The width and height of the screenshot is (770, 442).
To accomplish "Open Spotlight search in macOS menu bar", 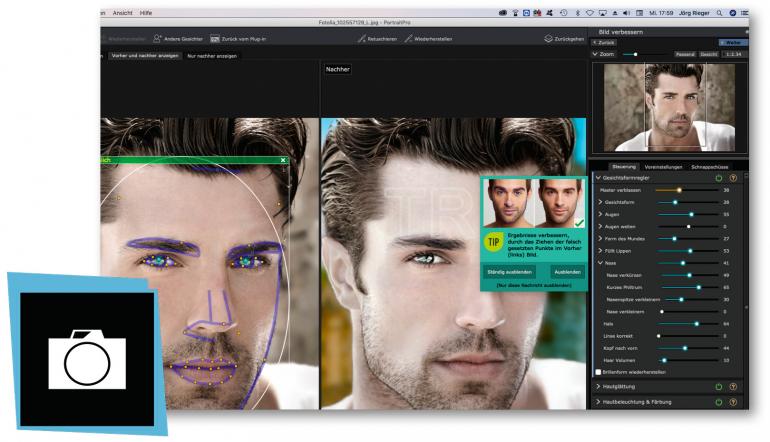I will [x=719, y=13].
